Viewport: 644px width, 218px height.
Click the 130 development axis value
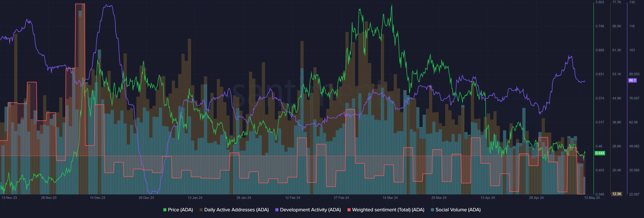tap(632, 2)
